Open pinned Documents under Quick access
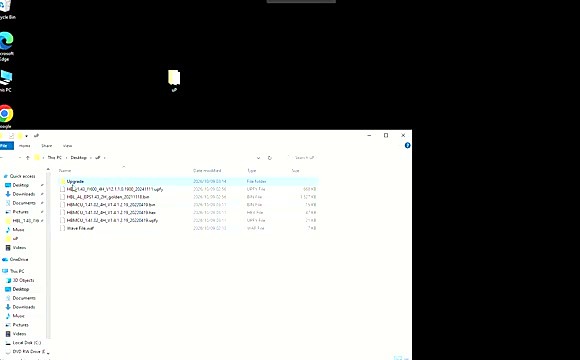 tap(24, 203)
